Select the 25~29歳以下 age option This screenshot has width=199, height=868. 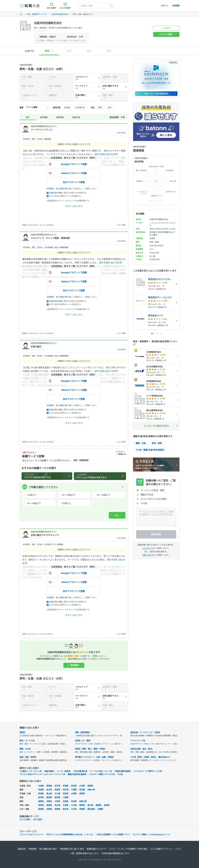tap(74, 495)
